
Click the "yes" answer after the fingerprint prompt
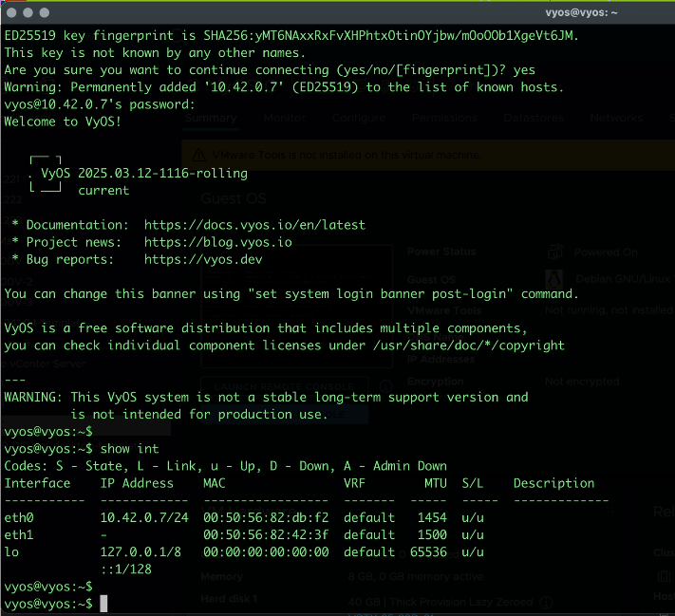(524, 70)
